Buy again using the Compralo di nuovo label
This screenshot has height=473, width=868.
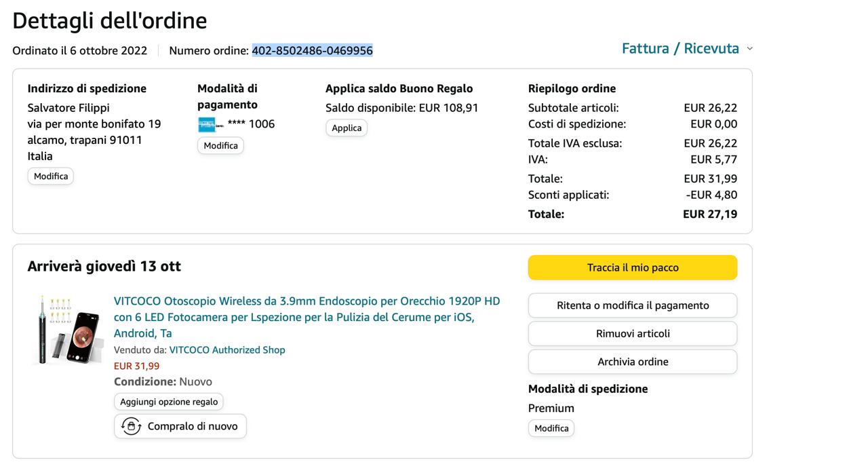point(193,426)
